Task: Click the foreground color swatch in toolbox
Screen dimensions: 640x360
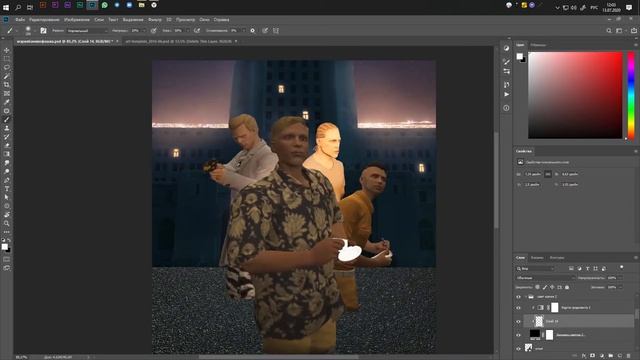Action: (4, 247)
